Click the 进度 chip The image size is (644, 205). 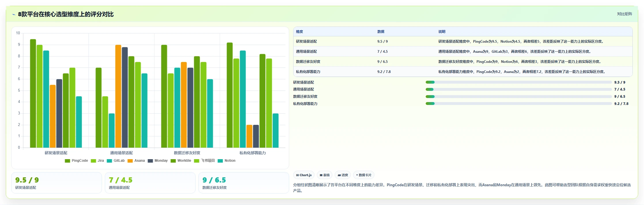tap(343, 175)
